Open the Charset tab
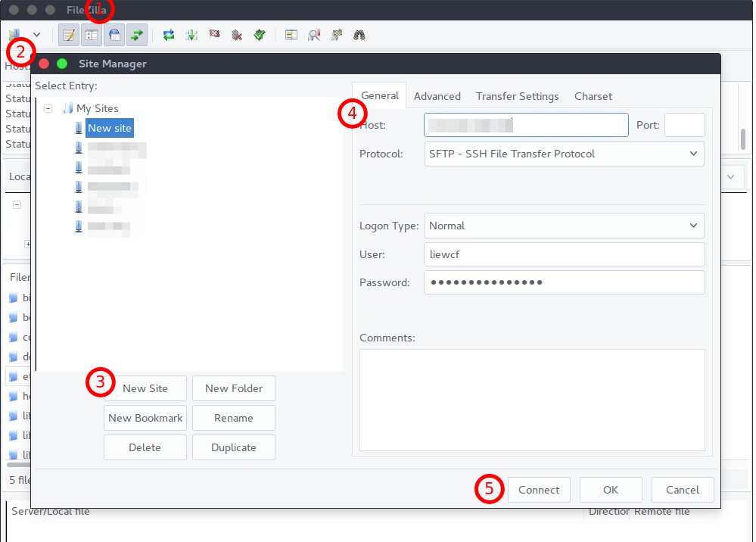 click(x=593, y=96)
